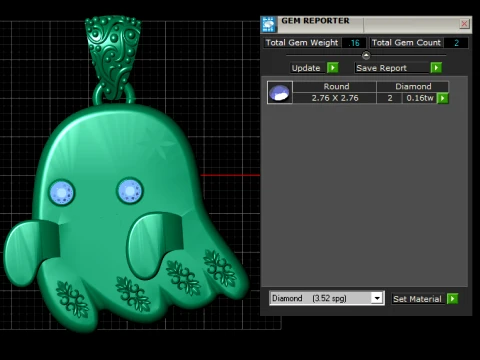Click the dropdown arrow of material combo box
The width and height of the screenshot is (480, 360).
click(x=377, y=298)
